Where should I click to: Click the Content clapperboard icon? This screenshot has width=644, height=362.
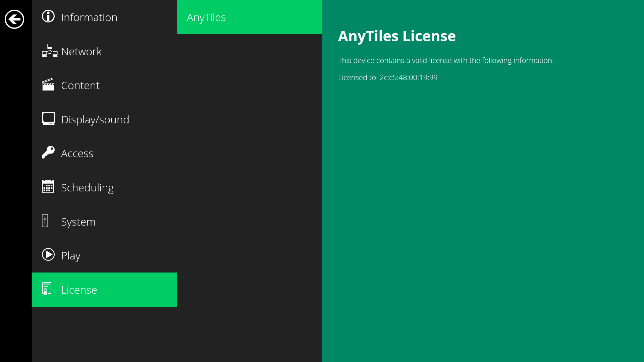[x=48, y=84]
